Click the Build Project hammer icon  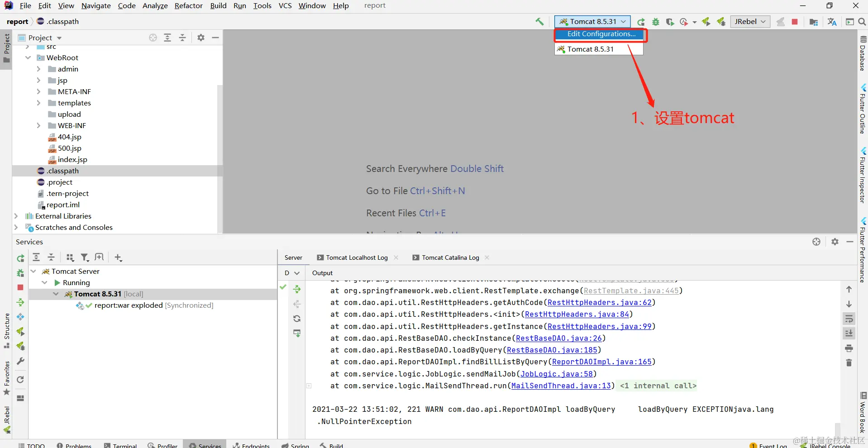coord(539,22)
